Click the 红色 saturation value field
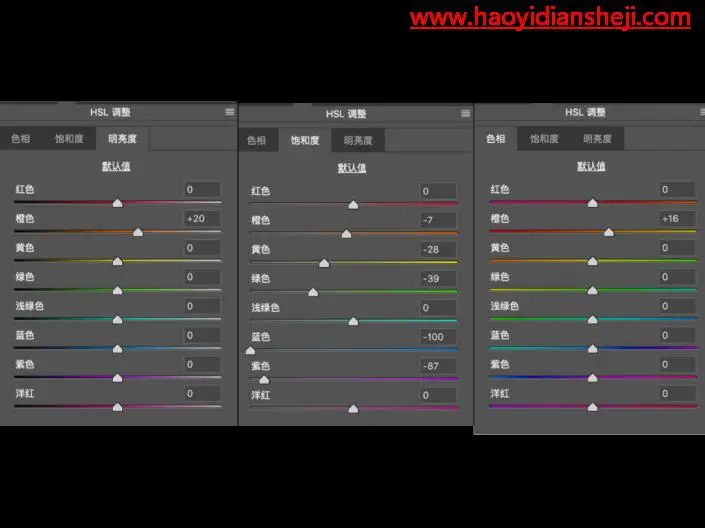The image size is (705, 528). click(x=438, y=191)
